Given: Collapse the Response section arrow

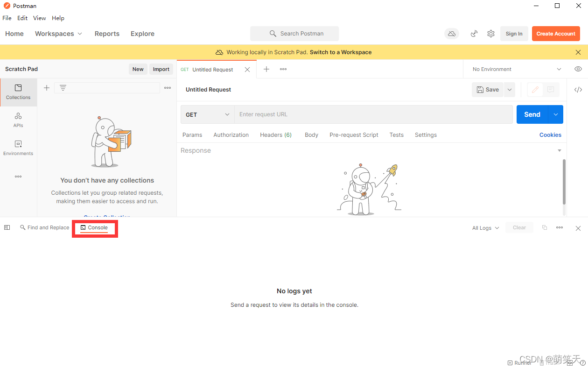Looking at the screenshot, I should [559, 150].
